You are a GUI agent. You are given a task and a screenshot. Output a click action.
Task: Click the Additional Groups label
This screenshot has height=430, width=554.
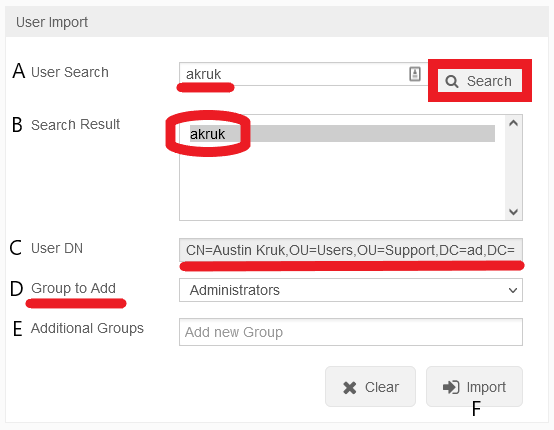[87, 328]
